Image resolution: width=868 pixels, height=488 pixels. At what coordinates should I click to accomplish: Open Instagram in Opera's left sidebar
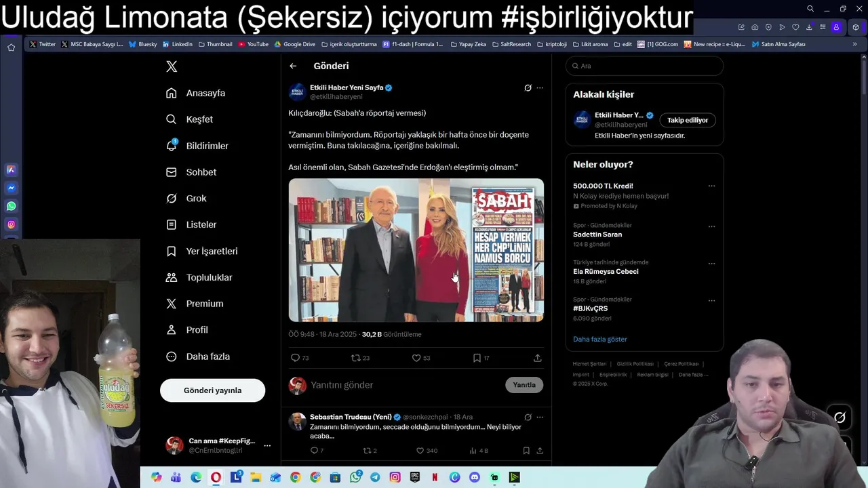coord(11,224)
